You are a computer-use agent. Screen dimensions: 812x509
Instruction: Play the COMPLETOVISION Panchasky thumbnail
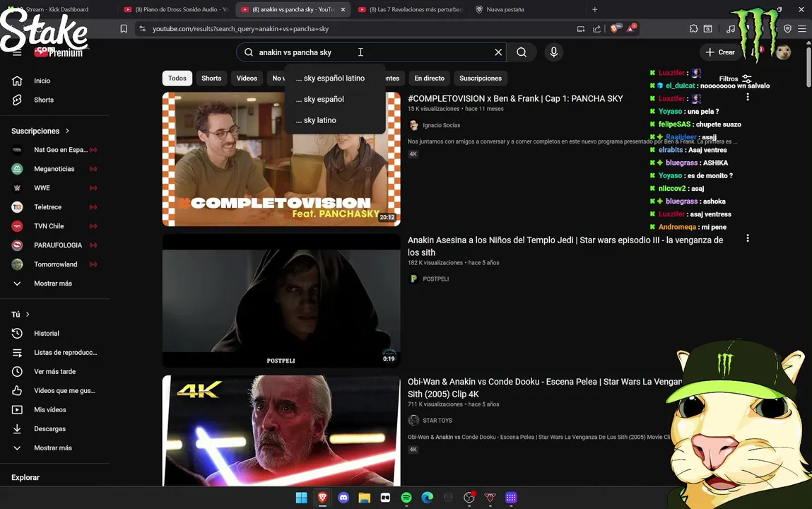281,159
